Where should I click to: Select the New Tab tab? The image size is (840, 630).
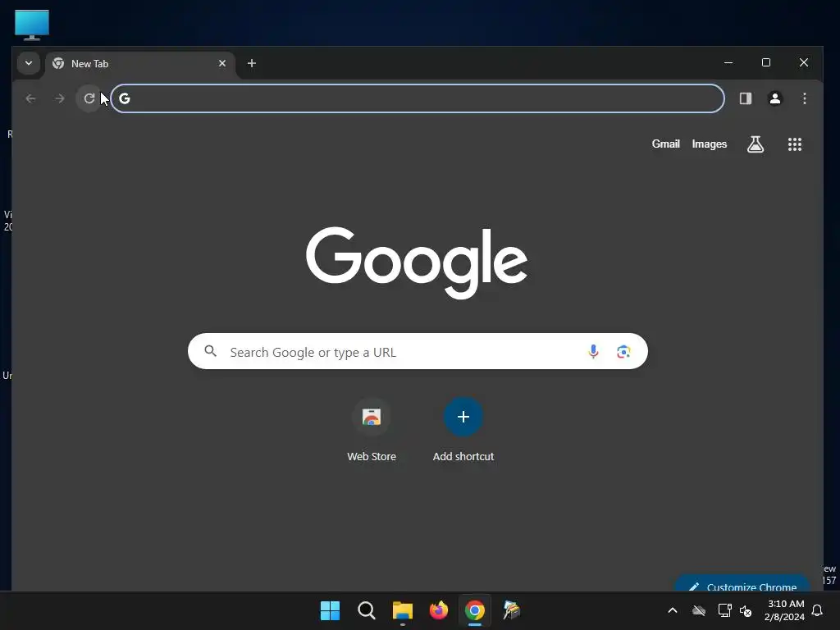[x=139, y=64]
